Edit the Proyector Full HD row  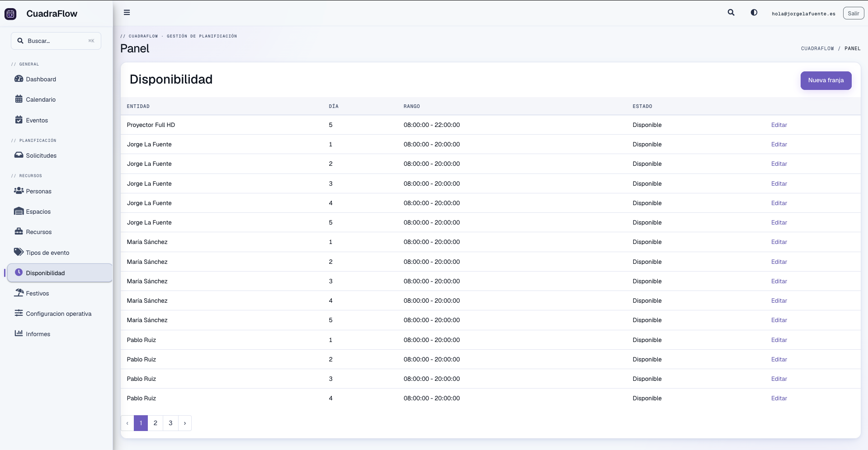coord(779,125)
